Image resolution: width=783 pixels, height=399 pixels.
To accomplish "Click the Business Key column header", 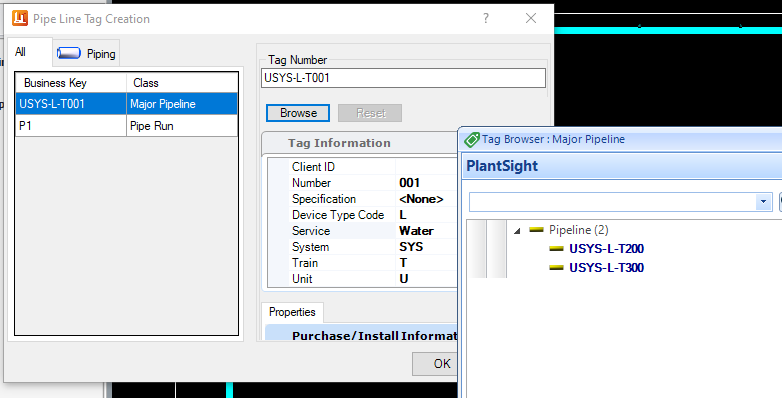I will (71, 83).
